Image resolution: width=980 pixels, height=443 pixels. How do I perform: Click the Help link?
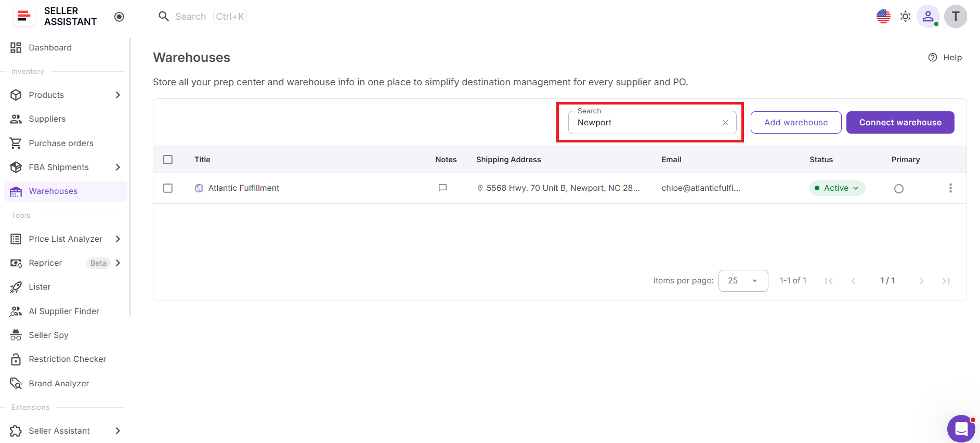945,57
